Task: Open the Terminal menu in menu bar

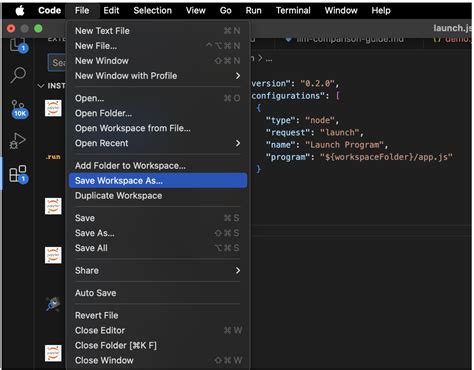Action: tap(293, 11)
